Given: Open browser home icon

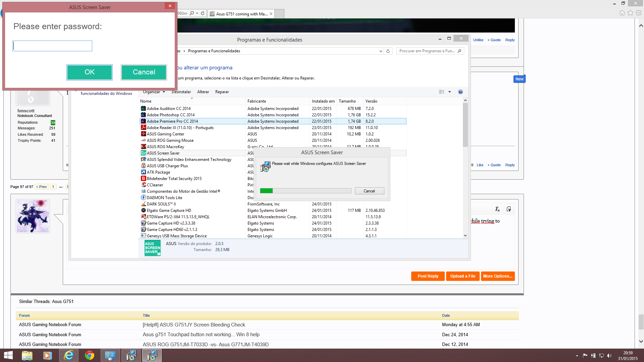Looking at the screenshot, I should (x=622, y=13).
